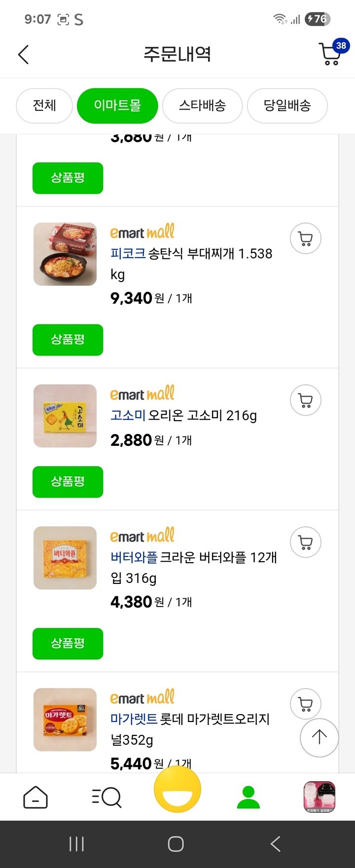Open category search in bottom navigation
This screenshot has height=868, width=355.
[x=106, y=797]
